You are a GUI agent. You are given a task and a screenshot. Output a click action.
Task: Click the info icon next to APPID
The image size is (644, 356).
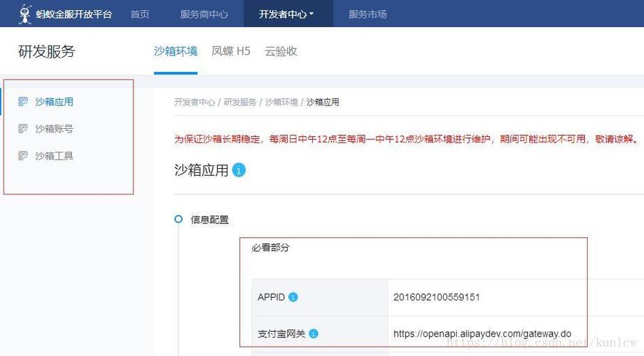[x=293, y=297]
